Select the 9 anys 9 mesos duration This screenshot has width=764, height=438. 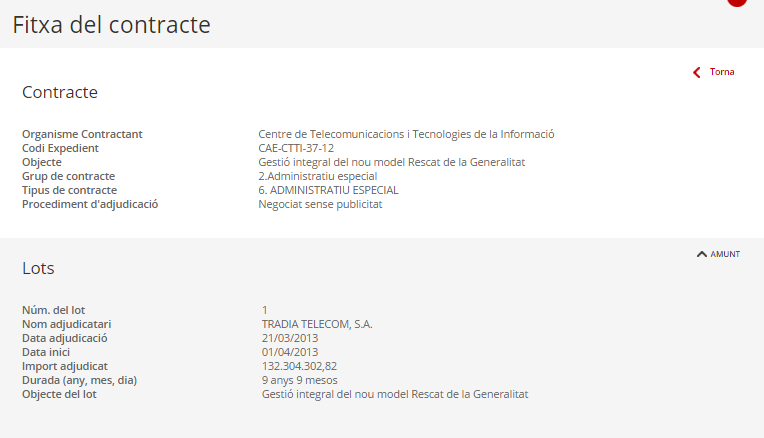tap(300, 380)
